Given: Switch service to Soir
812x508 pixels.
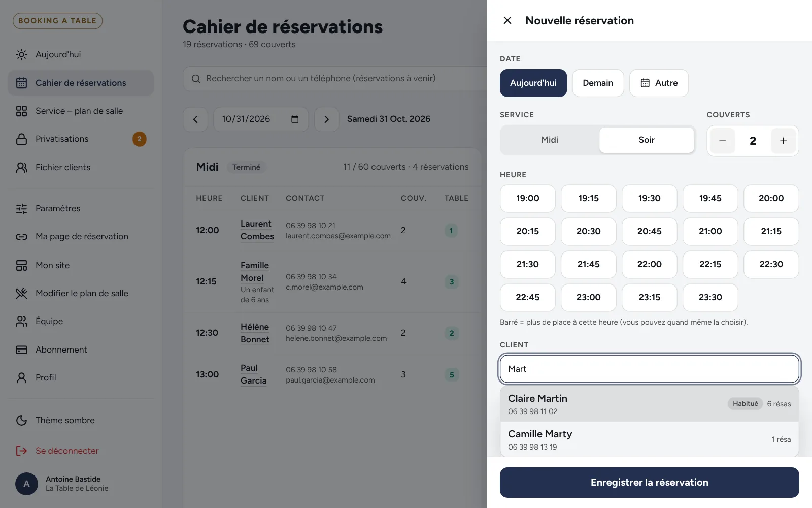Looking at the screenshot, I should click(x=647, y=140).
